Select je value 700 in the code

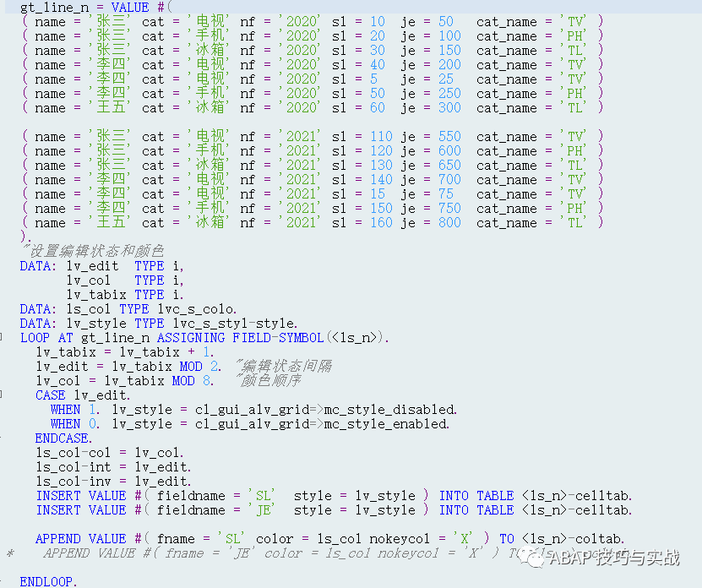(x=449, y=180)
